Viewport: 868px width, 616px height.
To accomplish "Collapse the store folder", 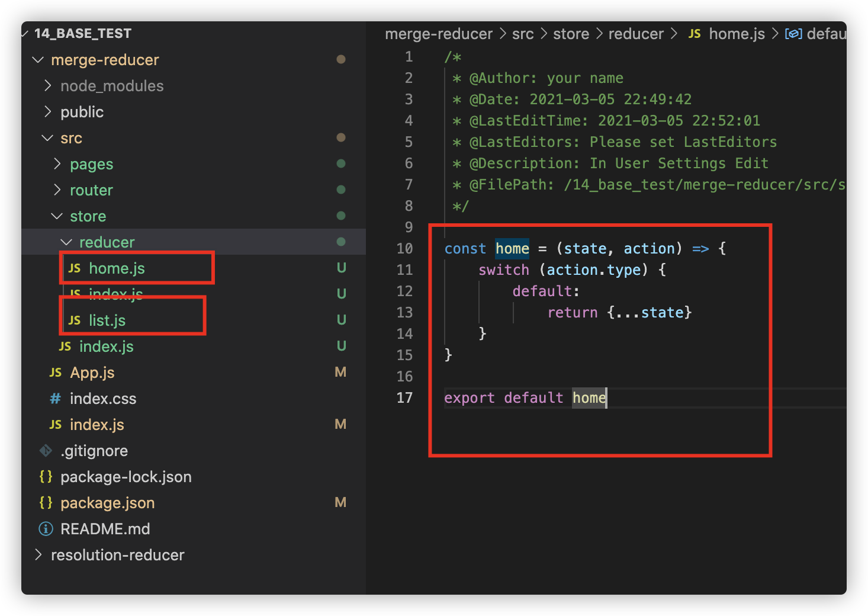I will click(57, 216).
